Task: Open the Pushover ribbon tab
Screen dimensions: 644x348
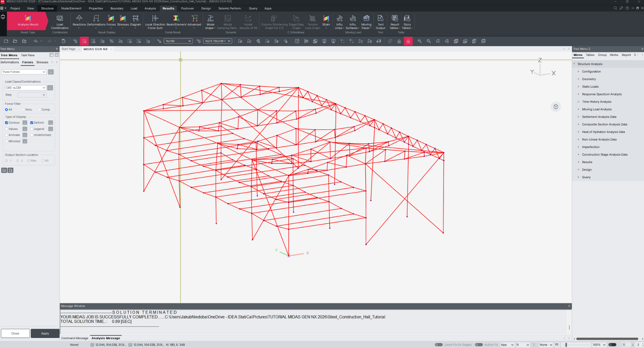Action: (187, 8)
